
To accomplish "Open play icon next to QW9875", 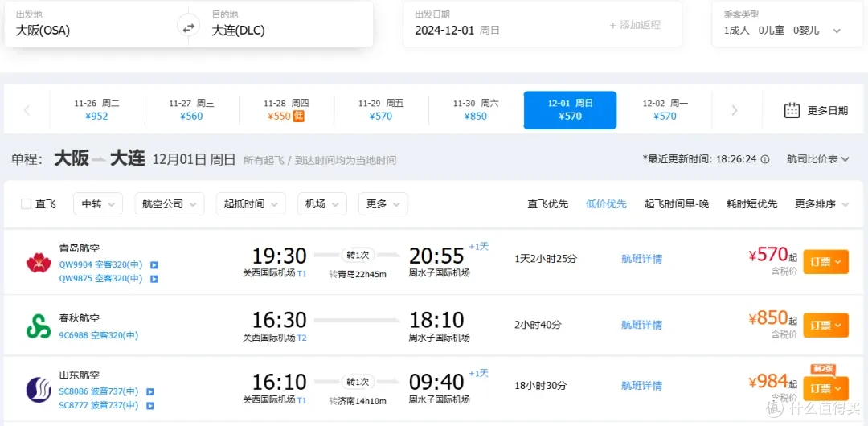I will [154, 279].
